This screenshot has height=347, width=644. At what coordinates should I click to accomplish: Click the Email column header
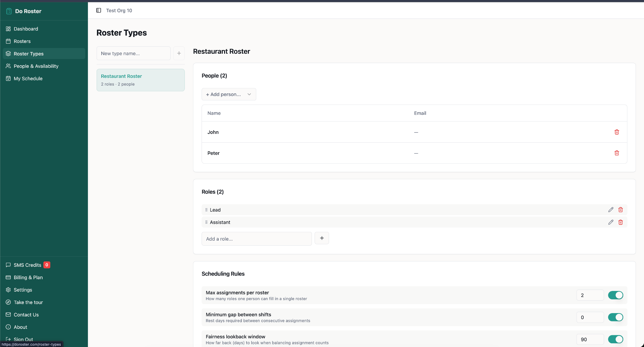420,113
